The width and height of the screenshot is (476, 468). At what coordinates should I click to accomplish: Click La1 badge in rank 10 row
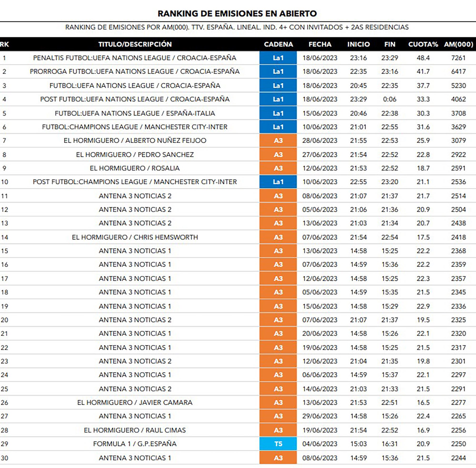[x=278, y=182]
